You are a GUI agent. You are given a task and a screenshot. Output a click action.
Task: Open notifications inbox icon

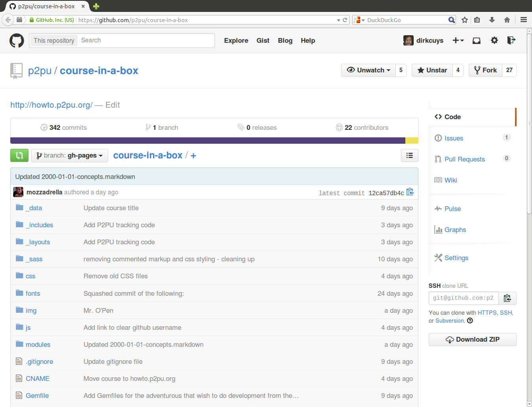pos(477,40)
